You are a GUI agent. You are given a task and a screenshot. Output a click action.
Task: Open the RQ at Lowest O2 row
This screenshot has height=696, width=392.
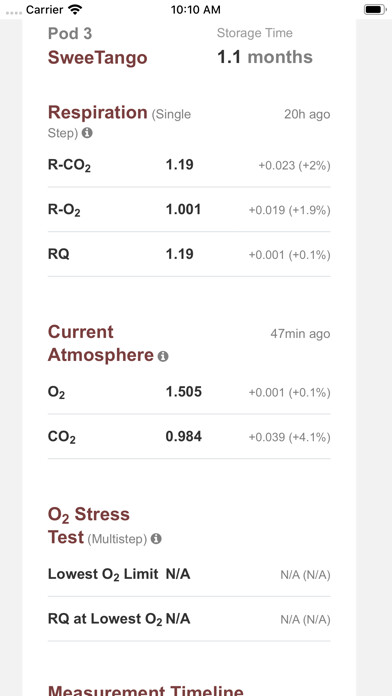[189, 619]
